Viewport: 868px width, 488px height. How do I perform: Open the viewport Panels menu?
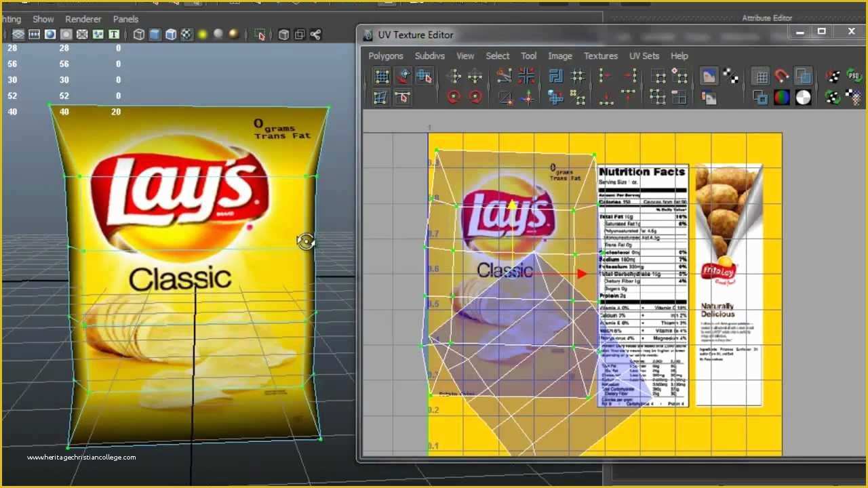(125, 19)
